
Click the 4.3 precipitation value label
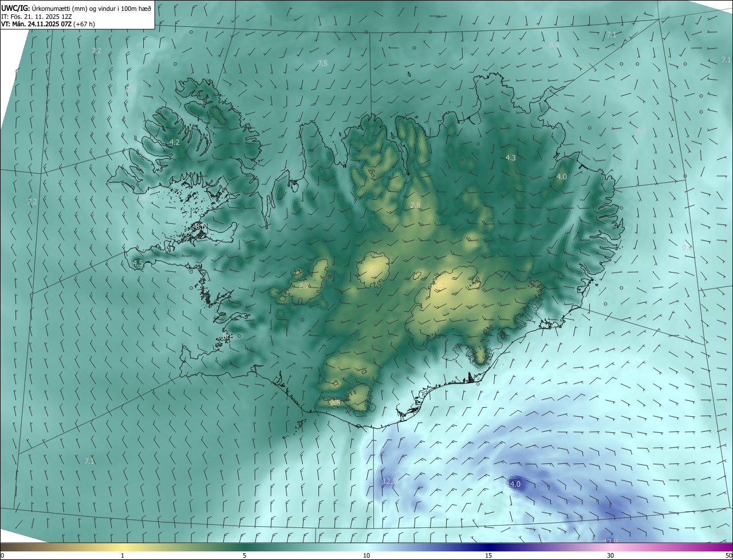pyautogui.click(x=510, y=157)
